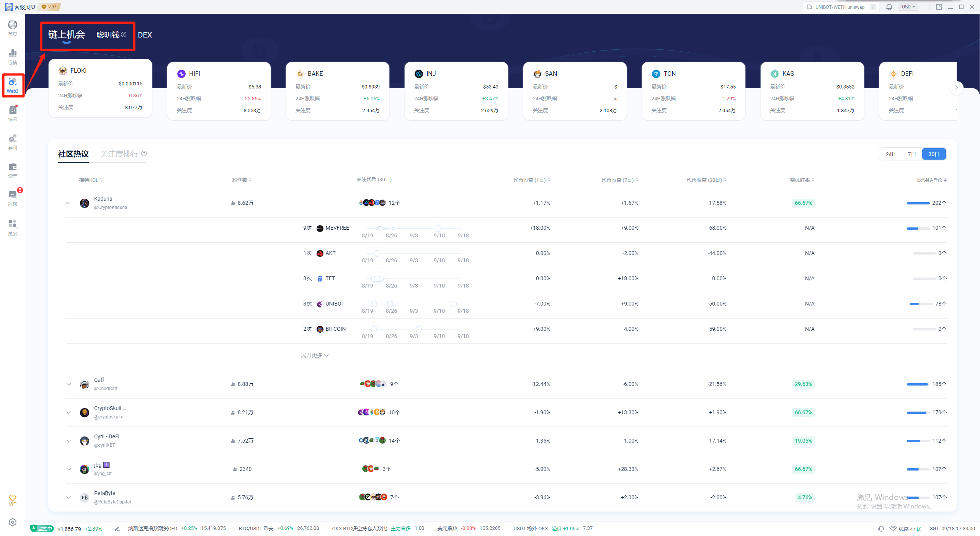
Task: Switch to the 聪明钱 tab
Action: [108, 35]
